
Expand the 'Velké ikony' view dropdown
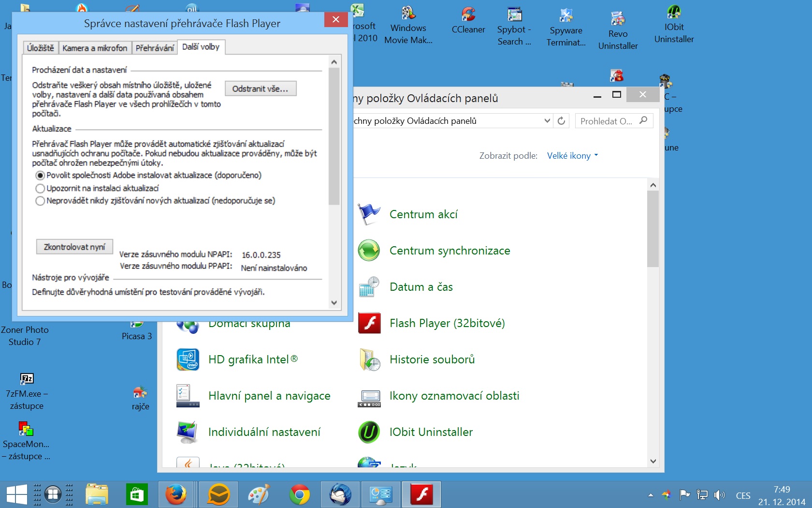(572, 156)
